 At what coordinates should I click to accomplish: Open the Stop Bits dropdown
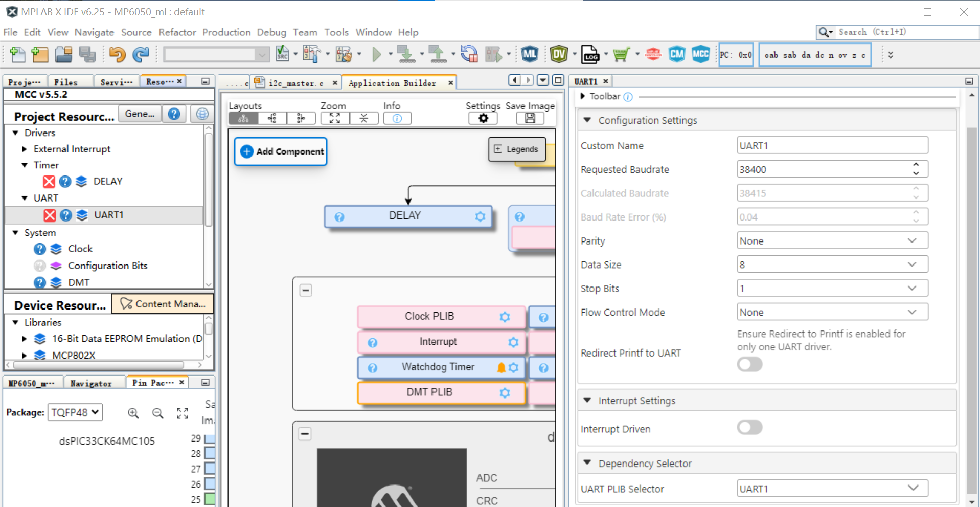[832, 288]
